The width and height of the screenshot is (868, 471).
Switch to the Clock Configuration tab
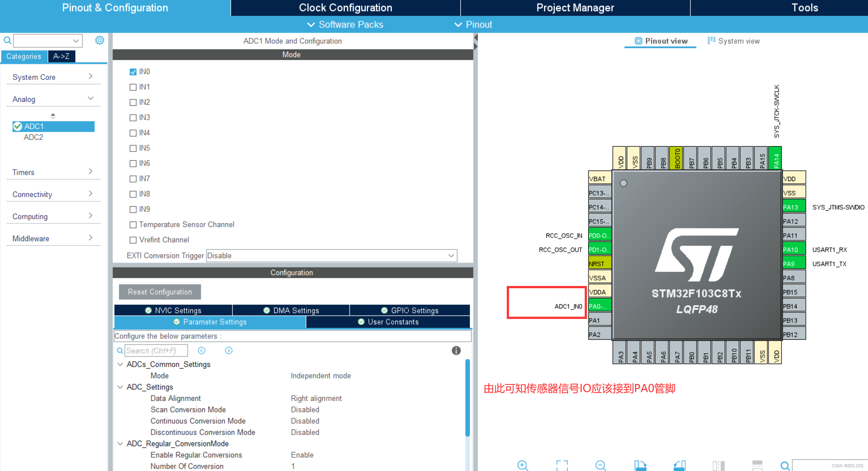click(345, 8)
